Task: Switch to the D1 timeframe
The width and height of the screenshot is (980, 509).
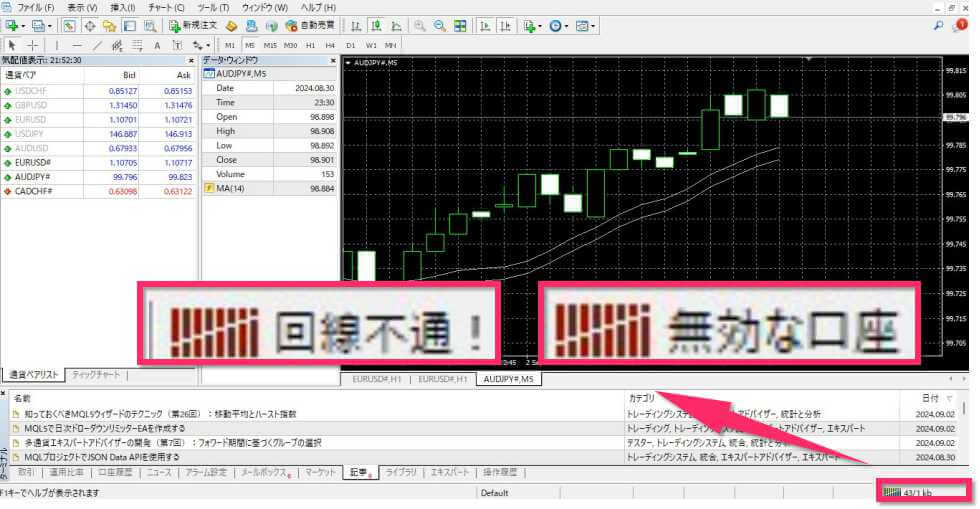Action: [x=351, y=45]
